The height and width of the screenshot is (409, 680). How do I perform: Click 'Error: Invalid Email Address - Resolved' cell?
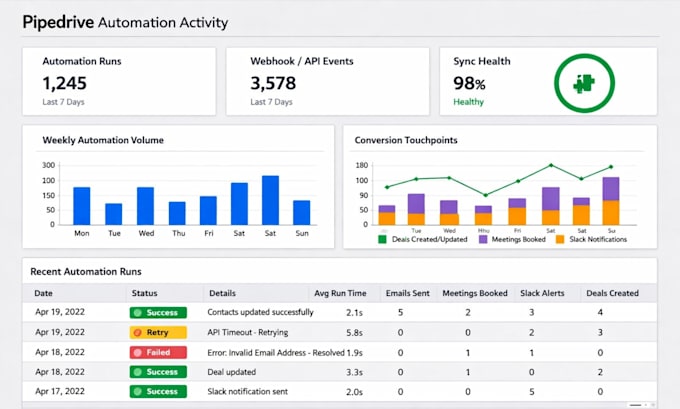coord(276,353)
